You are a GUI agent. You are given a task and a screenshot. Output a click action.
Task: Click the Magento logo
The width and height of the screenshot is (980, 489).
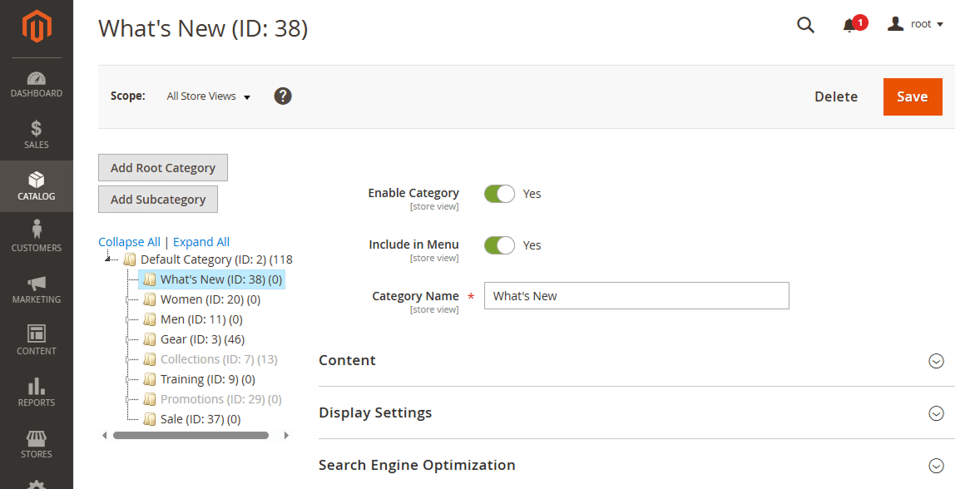36,26
